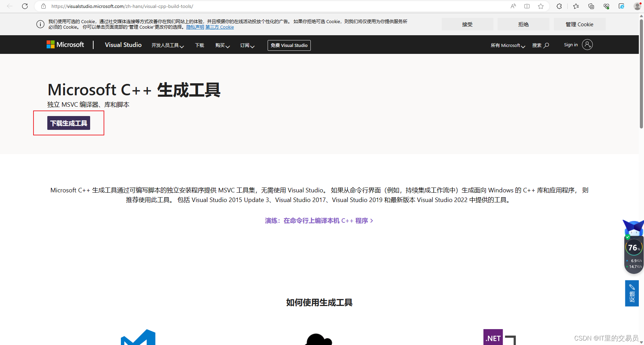Viewport: 644px width, 345px height.
Task: Open immersive reader split-screen icon
Action: [527, 6]
